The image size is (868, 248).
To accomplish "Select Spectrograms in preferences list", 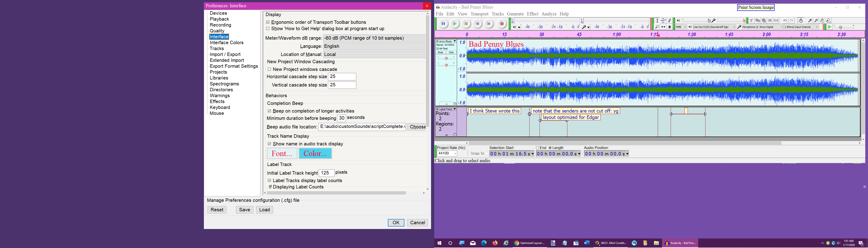I will pos(224,84).
